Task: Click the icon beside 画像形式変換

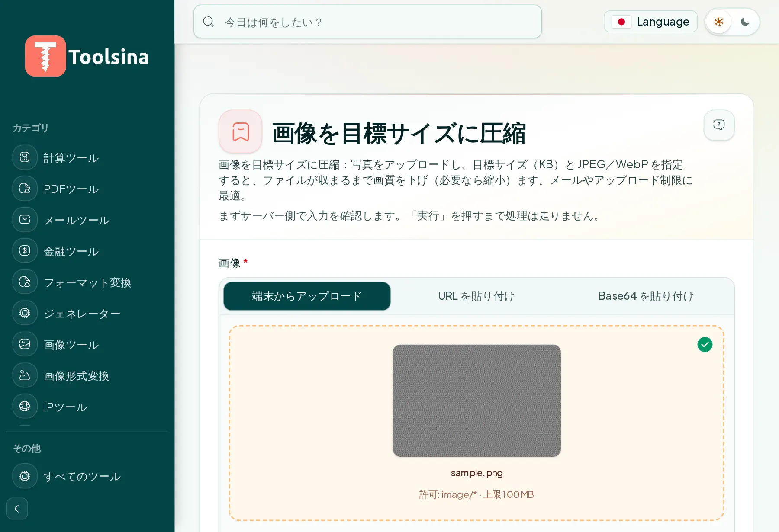Action: (25, 375)
